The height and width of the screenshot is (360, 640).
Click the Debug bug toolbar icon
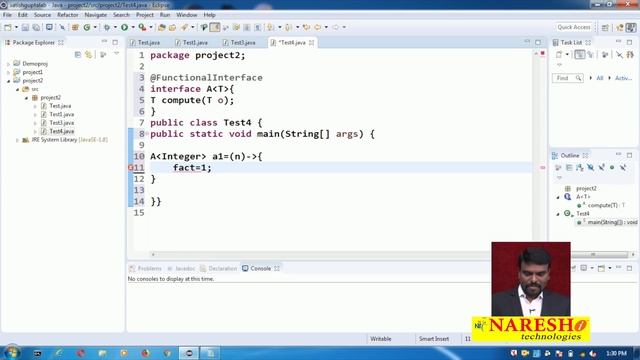(107, 27)
